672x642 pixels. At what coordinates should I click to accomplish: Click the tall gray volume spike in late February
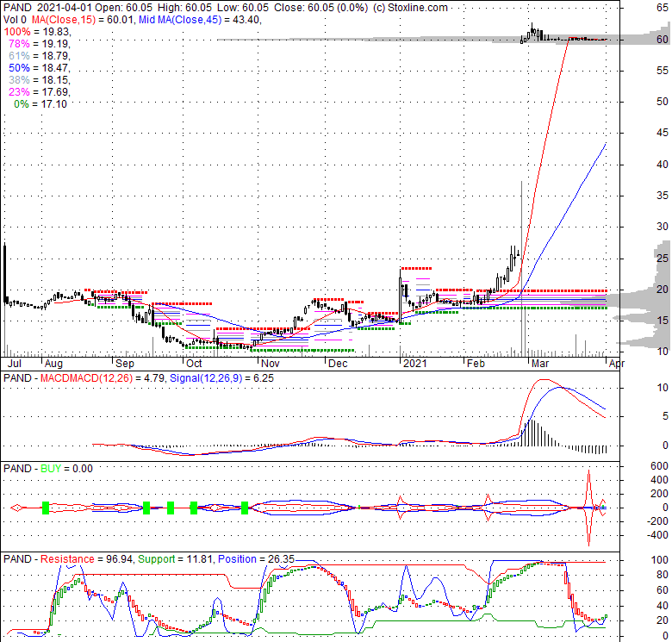(521, 268)
